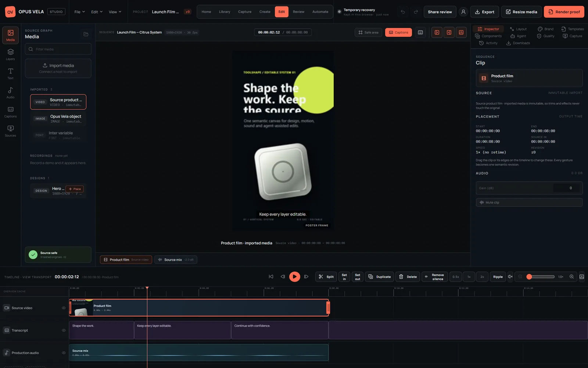
Task: Toggle the Safe area overlay
Action: click(368, 32)
